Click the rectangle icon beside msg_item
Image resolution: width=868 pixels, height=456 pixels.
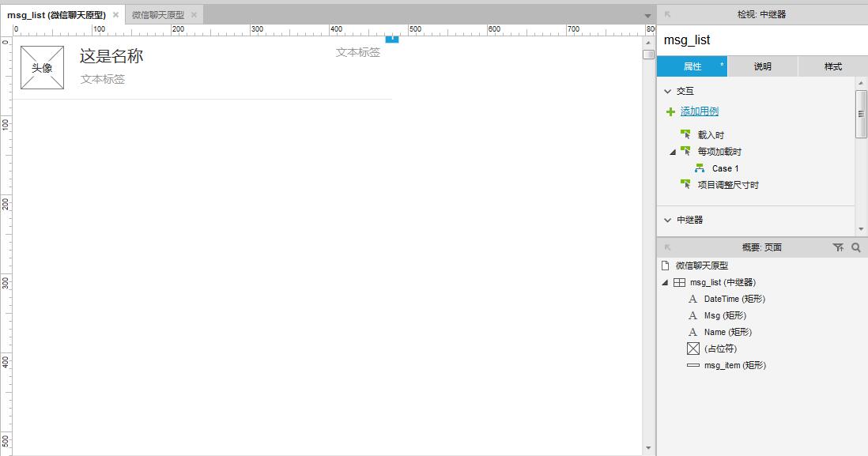[693, 365]
